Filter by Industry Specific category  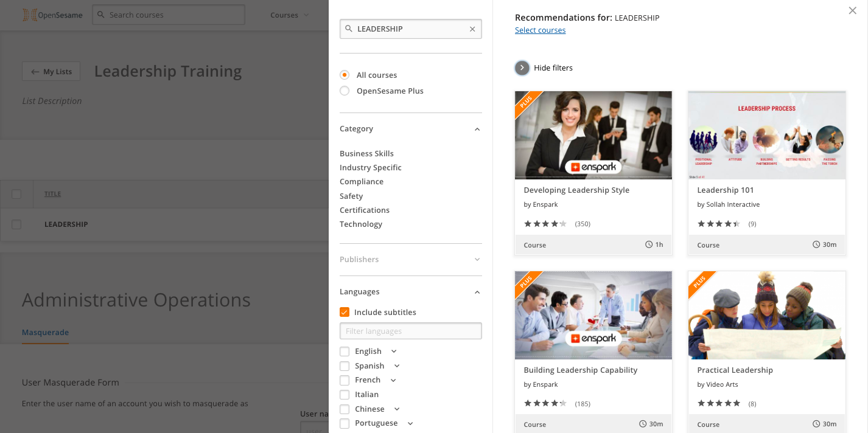[x=371, y=167]
